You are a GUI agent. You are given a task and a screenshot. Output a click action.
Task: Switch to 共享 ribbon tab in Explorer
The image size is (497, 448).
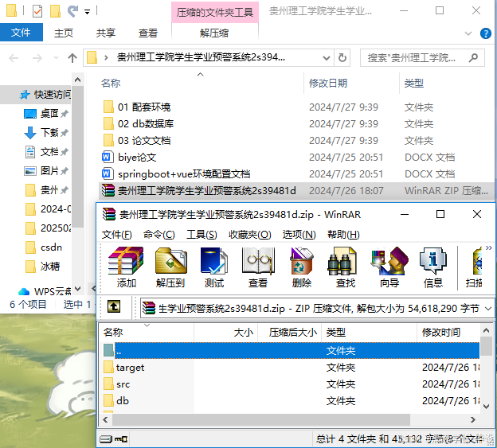coord(106,33)
